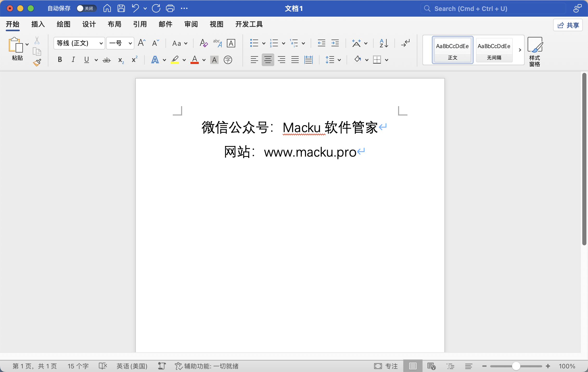Viewport: 588px width, 372px height.
Task: Toggle character shading
Action: coord(214,60)
